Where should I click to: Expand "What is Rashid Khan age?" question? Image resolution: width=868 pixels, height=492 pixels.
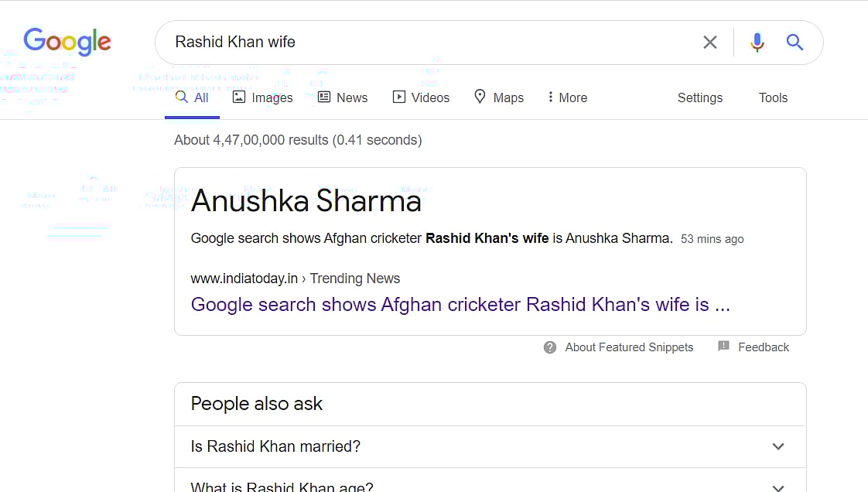[x=778, y=487]
